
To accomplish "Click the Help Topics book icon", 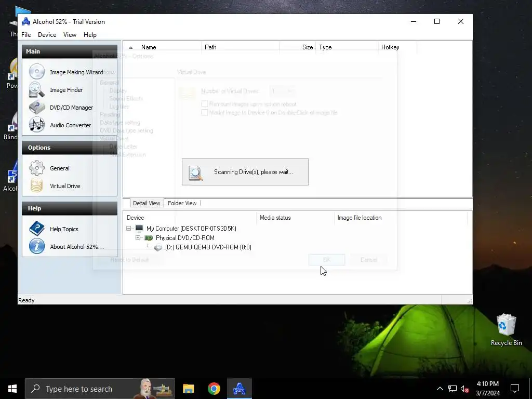I will [37, 229].
